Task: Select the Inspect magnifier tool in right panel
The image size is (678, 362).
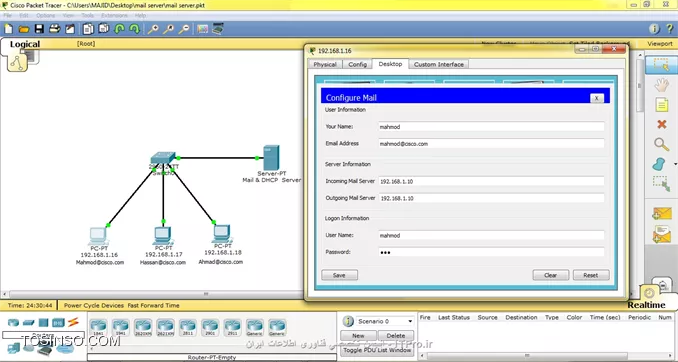Action: 661,144
